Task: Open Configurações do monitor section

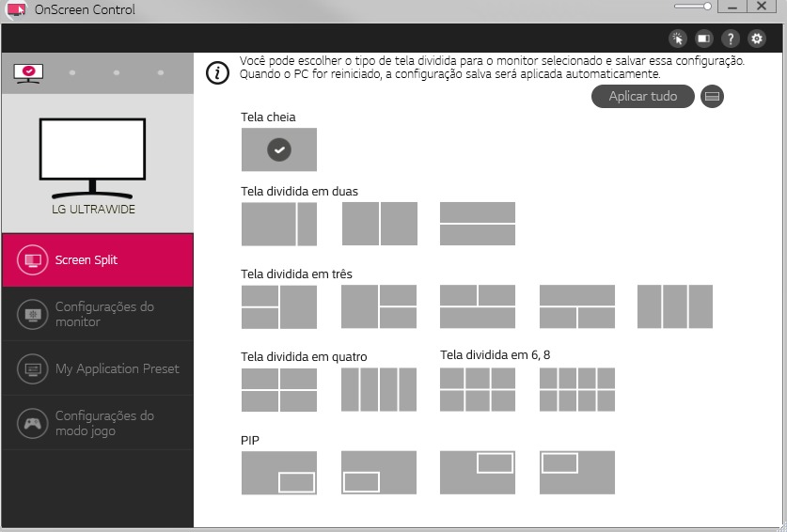Action: pos(98,314)
